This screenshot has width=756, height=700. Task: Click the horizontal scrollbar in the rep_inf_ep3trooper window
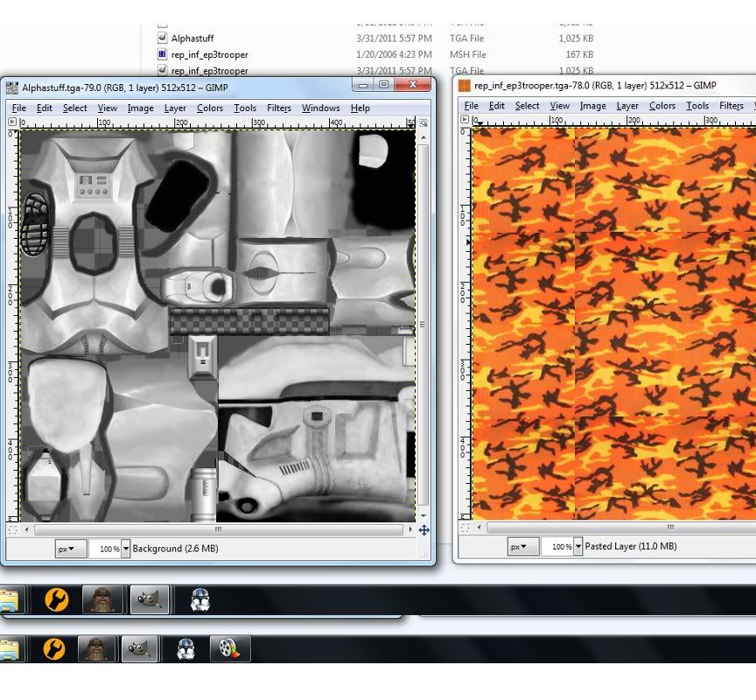621,527
